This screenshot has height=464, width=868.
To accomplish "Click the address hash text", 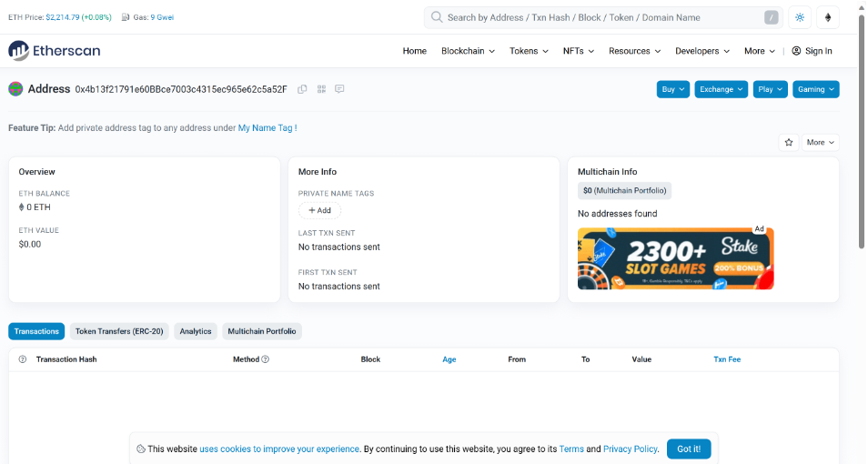I will click(x=181, y=89).
